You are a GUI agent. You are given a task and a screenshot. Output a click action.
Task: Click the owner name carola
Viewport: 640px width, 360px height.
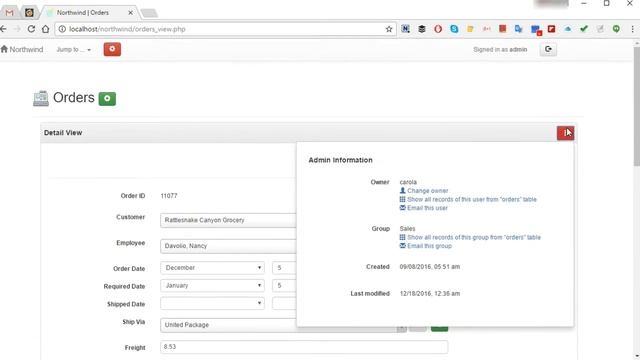(408, 182)
